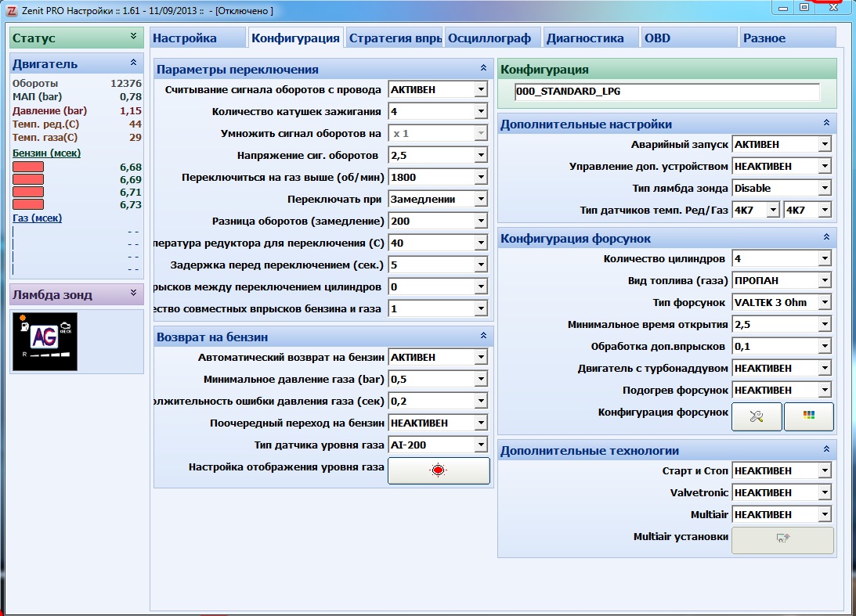Viewport: 856px width, 616px height.
Task: Open the Тип форсунок VALTEK dropdown
Action: (x=825, y=302)
